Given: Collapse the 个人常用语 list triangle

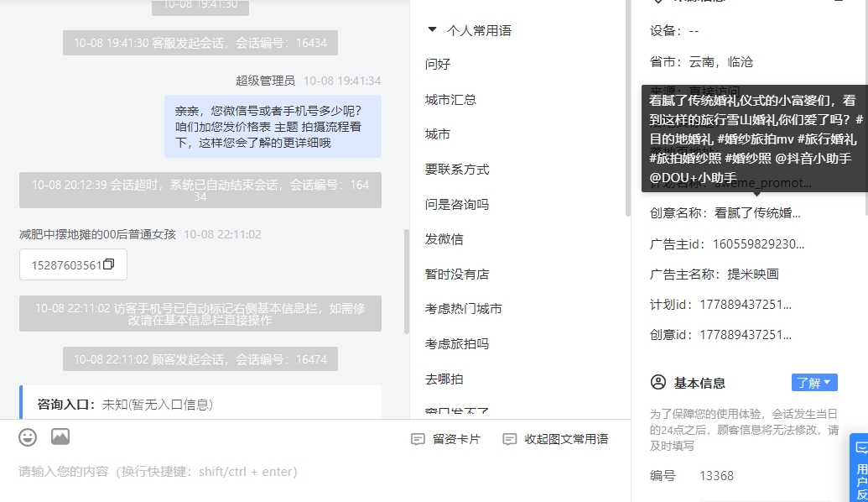Looking at the screenshot, I should [x=433, y=29].
